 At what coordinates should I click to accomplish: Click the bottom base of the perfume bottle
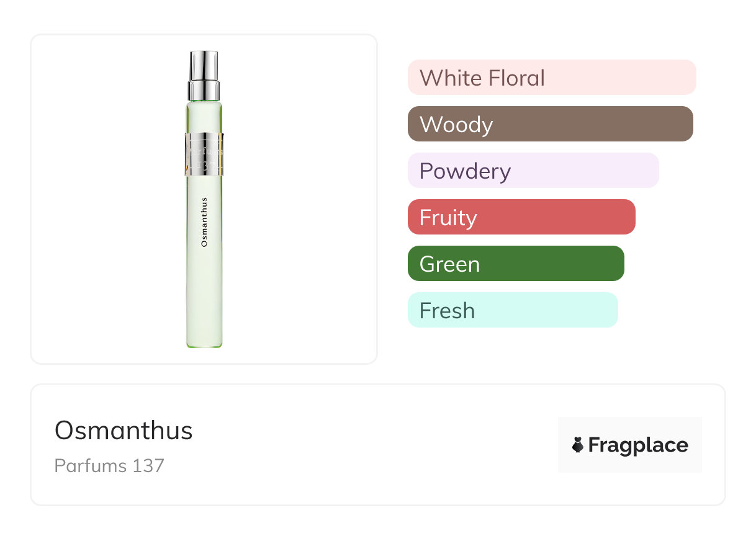204,342
